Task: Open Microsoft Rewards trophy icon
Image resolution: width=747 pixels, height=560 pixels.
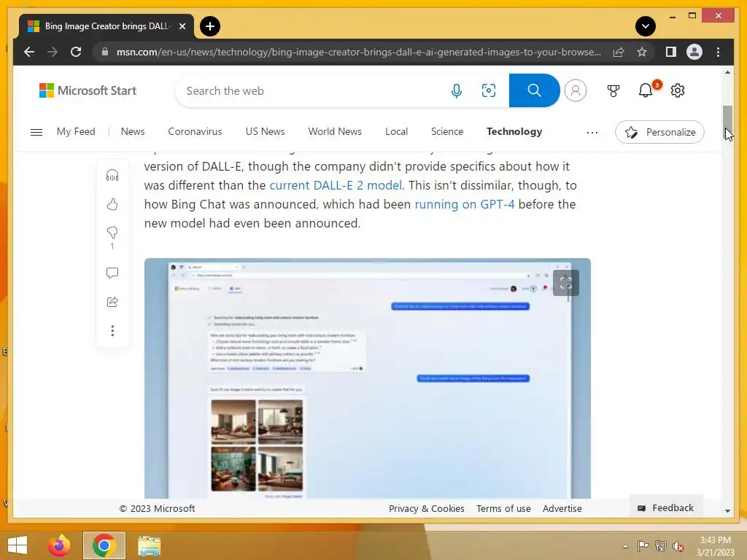Action: pos(613,90)
